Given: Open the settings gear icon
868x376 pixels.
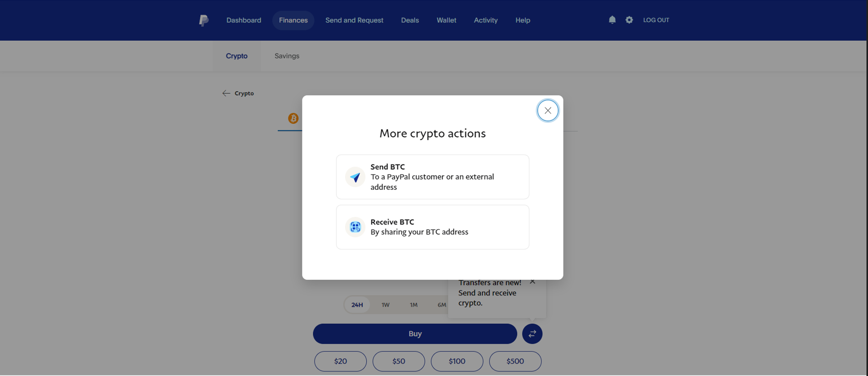Looking at the screenshot, I should [x=629, y=20].
